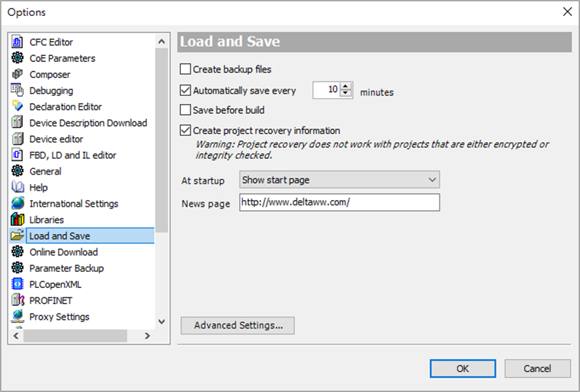
Task: Select Online Download in the category list
Action: point(63,252)
